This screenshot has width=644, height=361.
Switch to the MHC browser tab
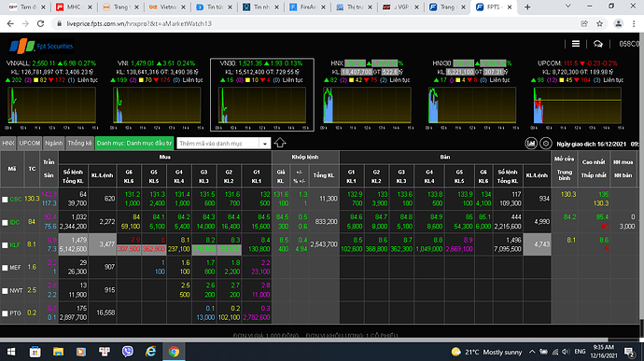[x=74, y=7]
